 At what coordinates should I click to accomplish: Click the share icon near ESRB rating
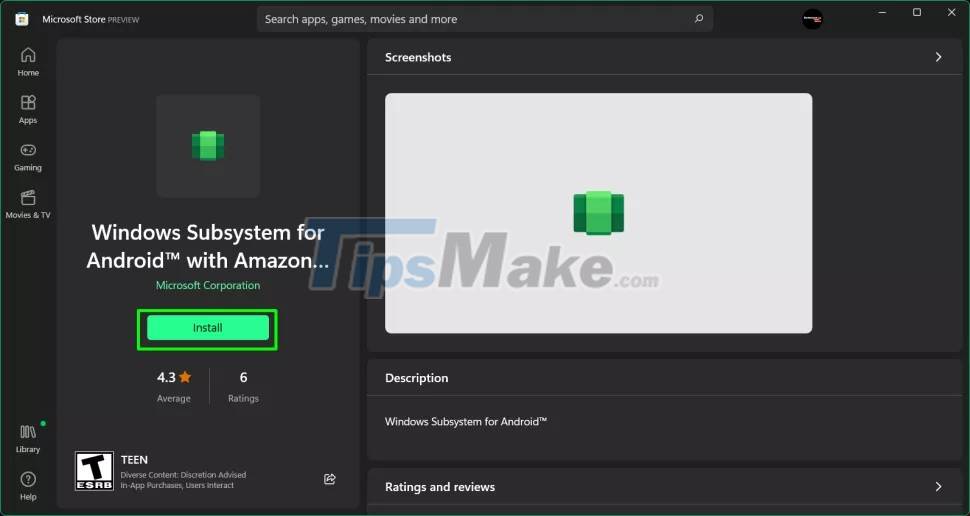coord(330,479)
